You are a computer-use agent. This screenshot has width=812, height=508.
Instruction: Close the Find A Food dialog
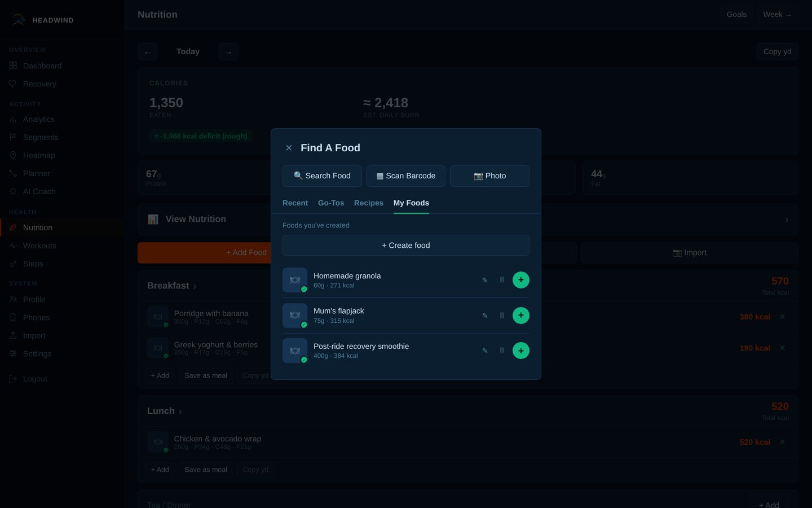[x=289, y=148]
